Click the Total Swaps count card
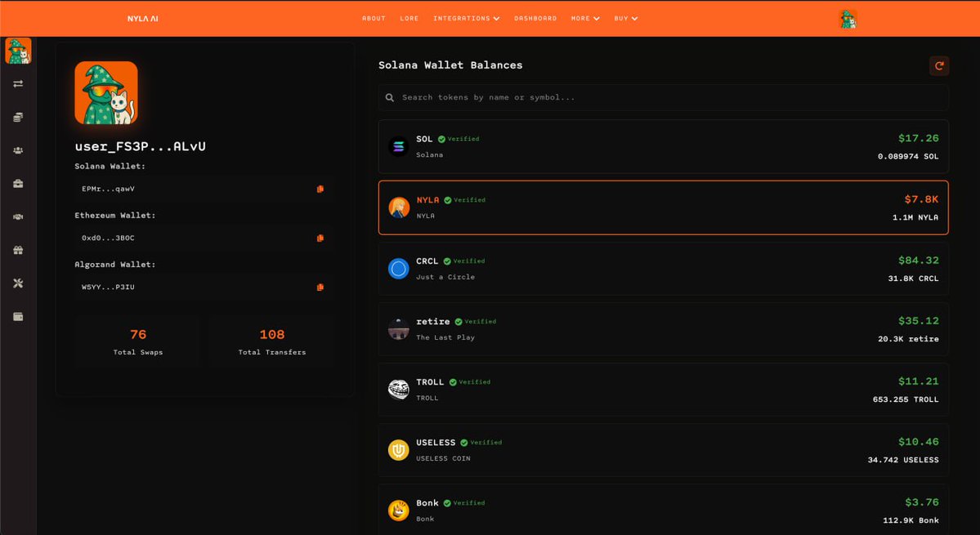Image resolution: width=980 pixels, height=535 pixels. (137, 341)
